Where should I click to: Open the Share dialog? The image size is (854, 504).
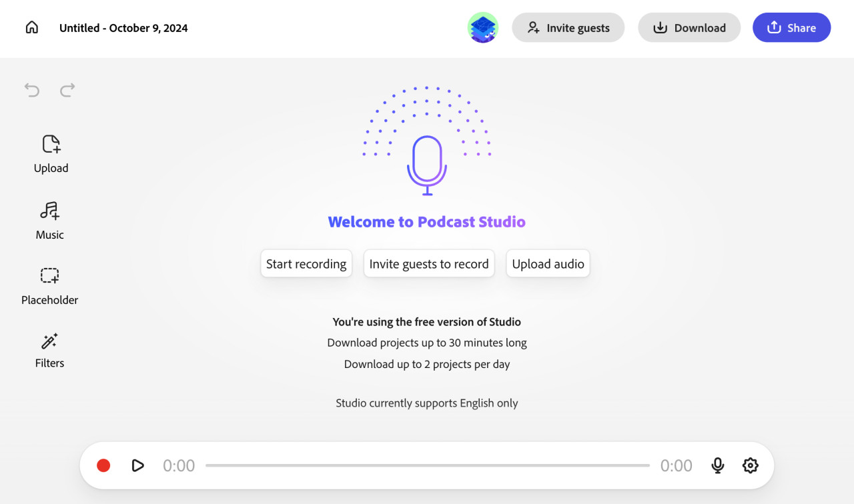click(791, 27)
